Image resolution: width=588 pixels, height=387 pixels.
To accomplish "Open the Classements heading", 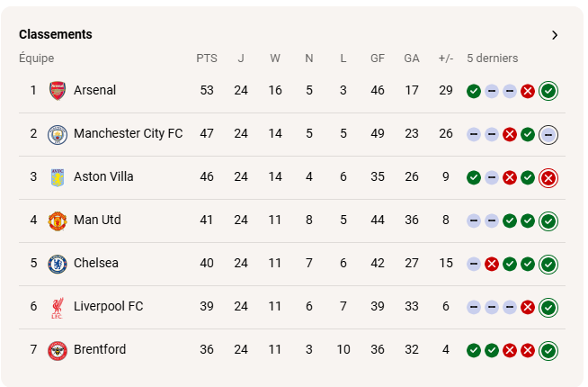I will click(56, 34).
